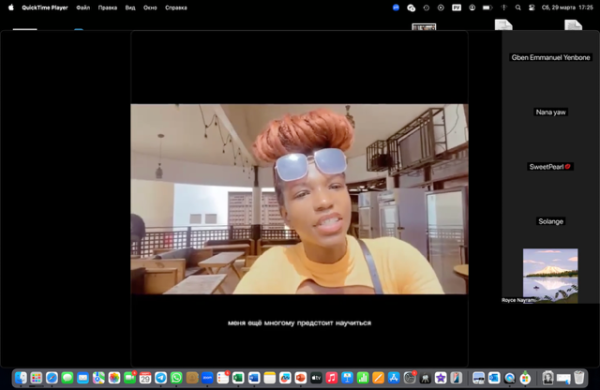
Task: Open Apple TV from the Dock
Action: [316, 378]
